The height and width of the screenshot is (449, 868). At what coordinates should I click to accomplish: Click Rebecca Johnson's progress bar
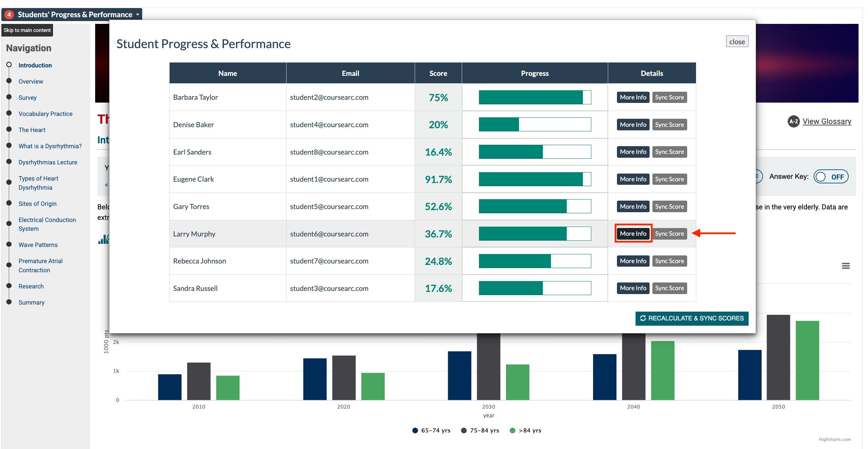click(535, 261)
